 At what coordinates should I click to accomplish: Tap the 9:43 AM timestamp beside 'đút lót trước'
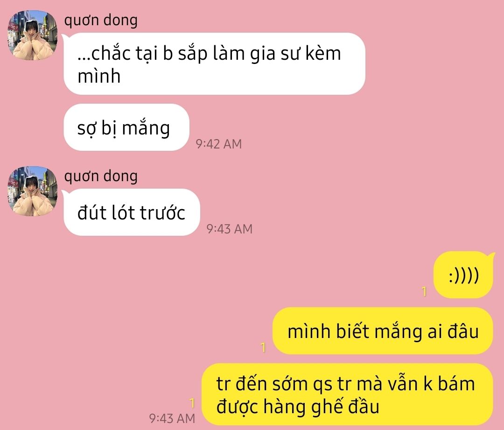pyautogui.click(x=230, y=229)
